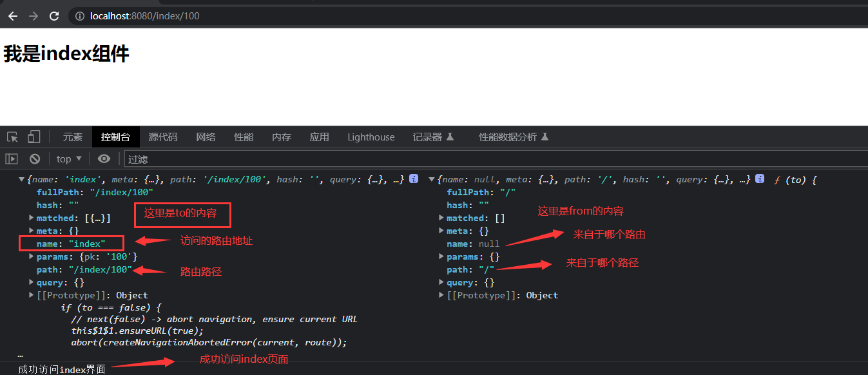
Task: Reload the current page
Action: [x=54, y=16]
